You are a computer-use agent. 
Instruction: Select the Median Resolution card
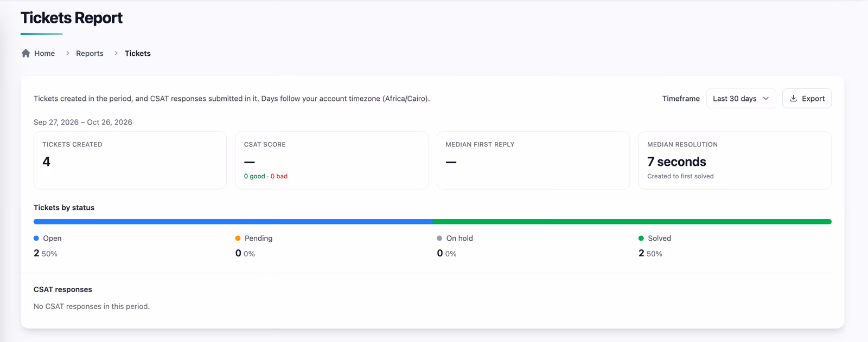735,160
